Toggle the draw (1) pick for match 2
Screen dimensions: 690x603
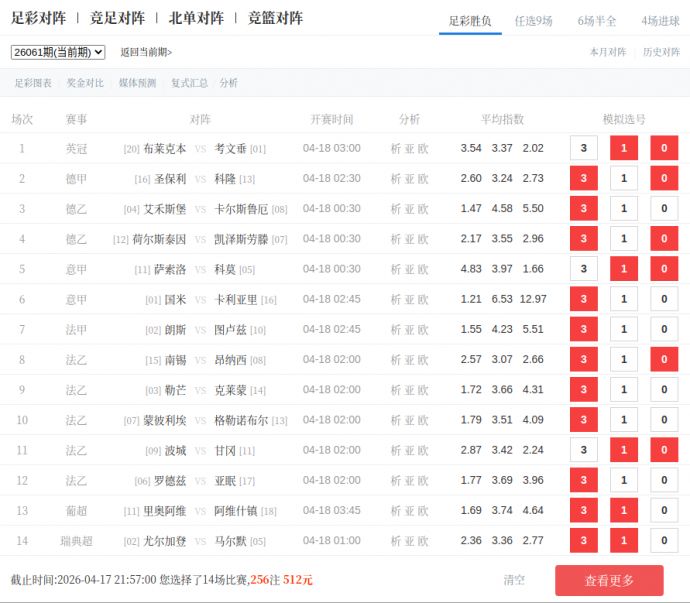[x=624, y=179]
